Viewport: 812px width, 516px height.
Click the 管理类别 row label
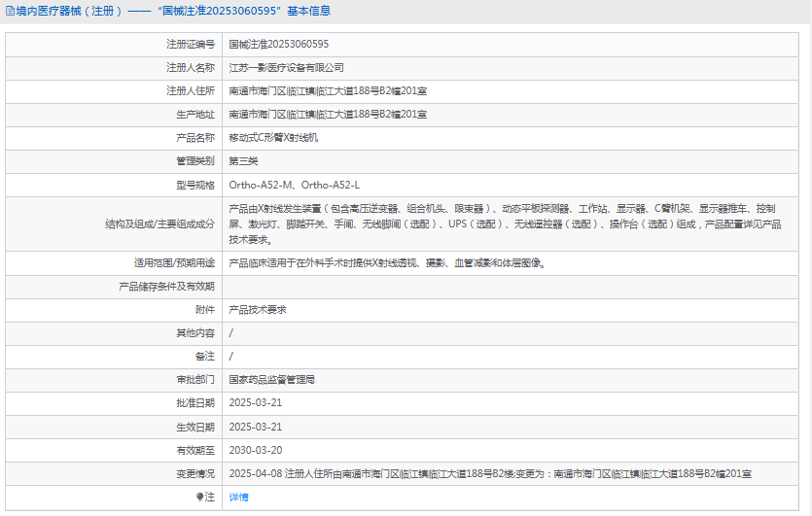pos(195,161)
